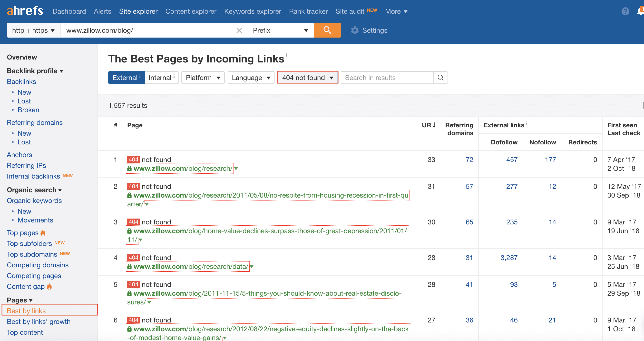Open Best by links' growth in sidebar
The width and height of the screenshot is (644, 341).
(39, 322)
